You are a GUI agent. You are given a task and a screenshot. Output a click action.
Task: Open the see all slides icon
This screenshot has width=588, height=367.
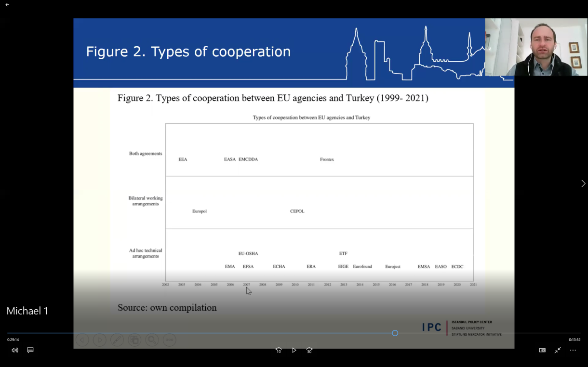134,340
